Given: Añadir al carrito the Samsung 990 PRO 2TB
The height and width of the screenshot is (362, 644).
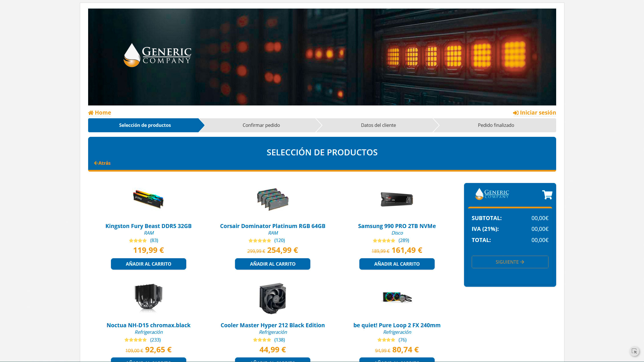Looking at the screenshot, I should pos(396,264).
